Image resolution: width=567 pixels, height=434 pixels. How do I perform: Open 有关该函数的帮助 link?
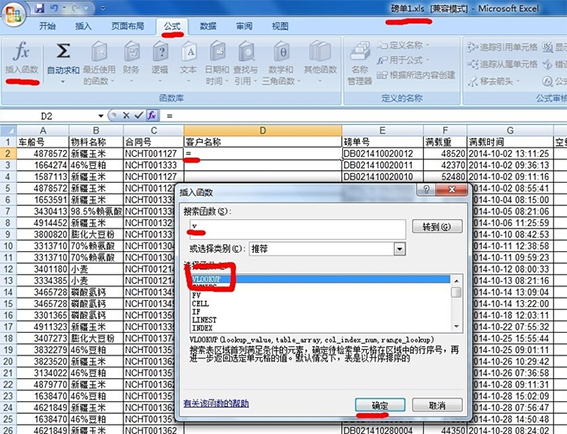[216, 403]
